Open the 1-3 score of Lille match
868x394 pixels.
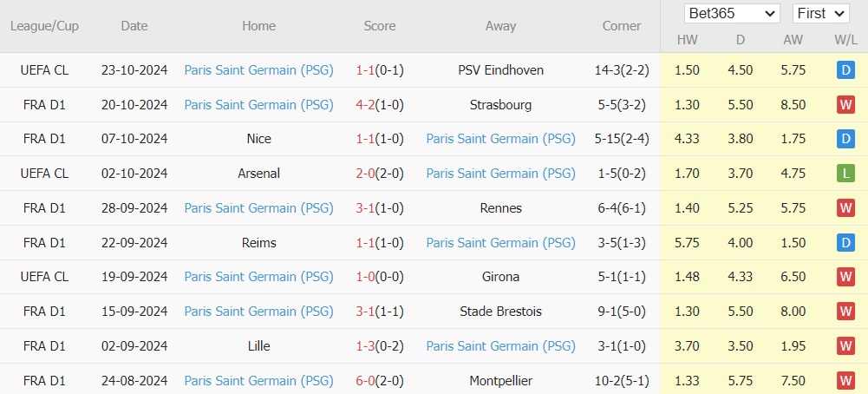[x=366, y=346]
